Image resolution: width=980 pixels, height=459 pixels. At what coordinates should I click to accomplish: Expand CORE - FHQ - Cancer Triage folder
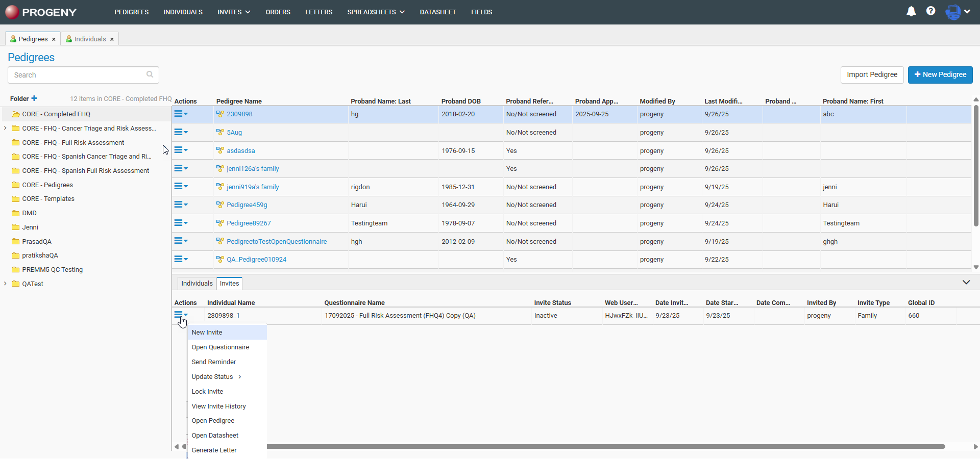[x=5, y=129]
